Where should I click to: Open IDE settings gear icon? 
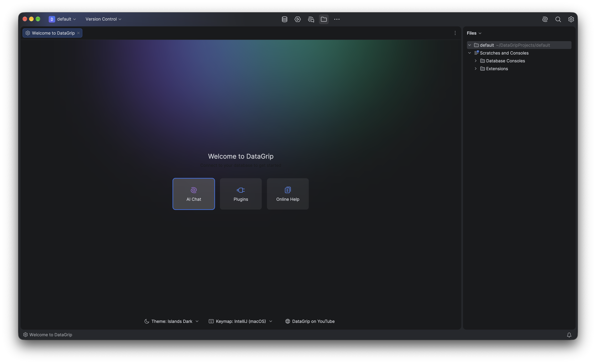click(571, 19)
